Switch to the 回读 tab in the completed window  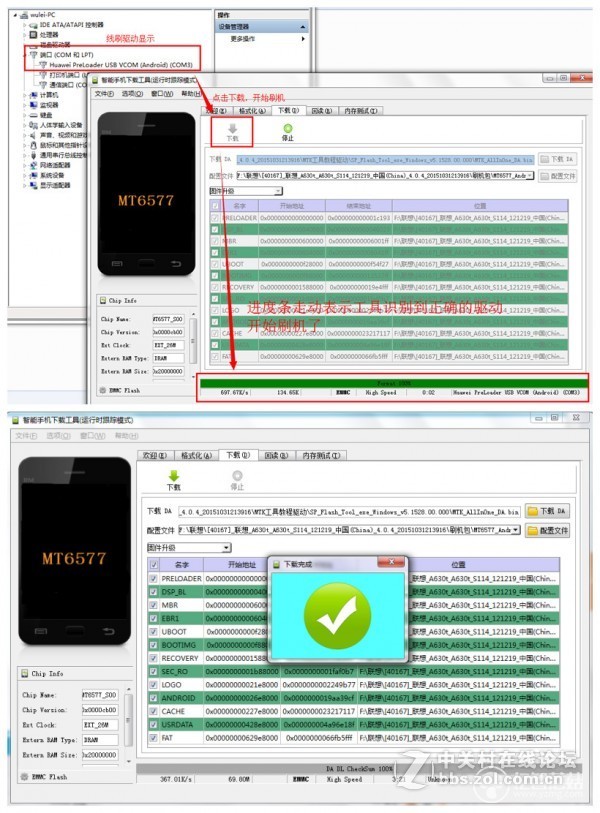[x=276, y=455]
